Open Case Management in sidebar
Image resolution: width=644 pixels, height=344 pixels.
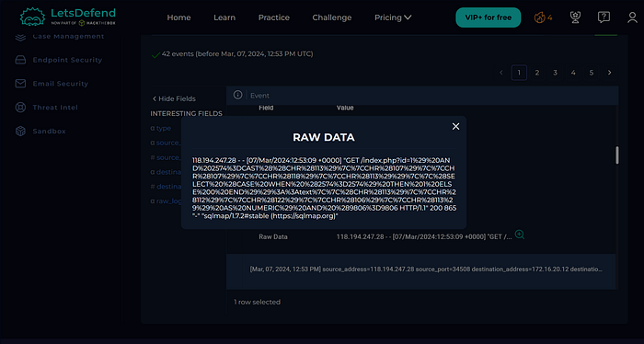pyautogui.click(x=68, y=36)
